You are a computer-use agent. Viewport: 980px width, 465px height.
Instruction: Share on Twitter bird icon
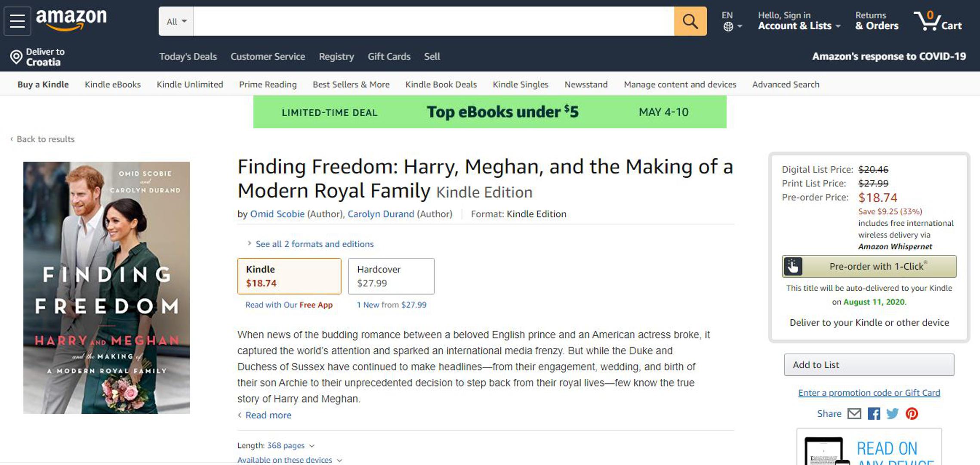[x=893, y=414]
